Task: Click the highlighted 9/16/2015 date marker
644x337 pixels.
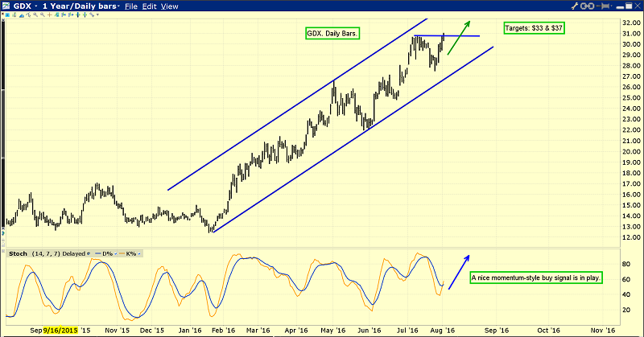Action: 62,330
